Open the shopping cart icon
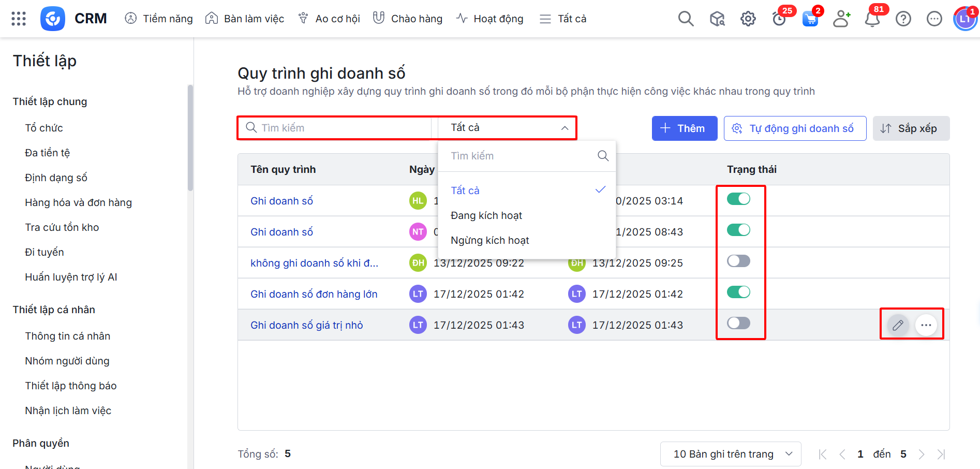Image resolution: width=980 pixels, height=469 pixels. [810, 20]
